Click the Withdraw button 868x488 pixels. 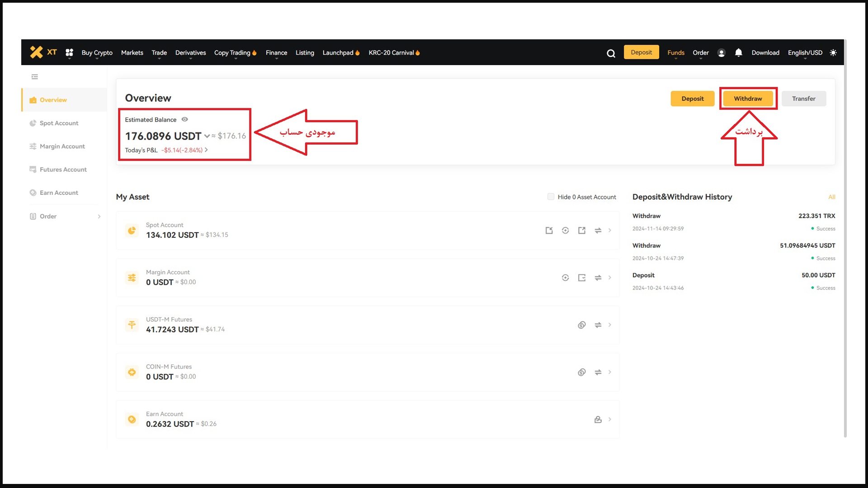coord(748,99)
